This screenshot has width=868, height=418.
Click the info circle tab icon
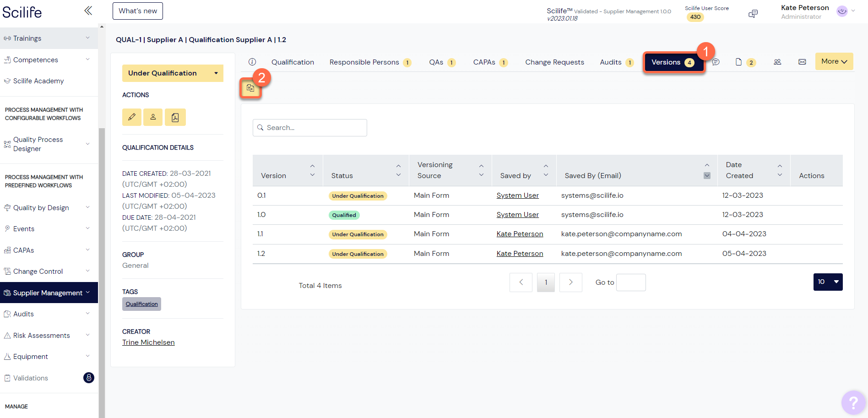click(x=252, y=62)
